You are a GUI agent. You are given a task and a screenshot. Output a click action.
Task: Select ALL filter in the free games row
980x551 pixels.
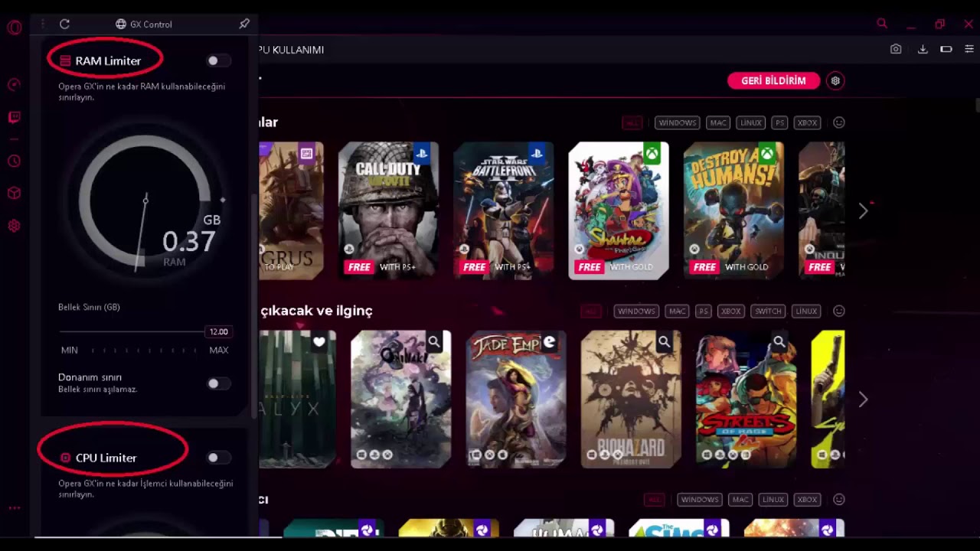632,122
